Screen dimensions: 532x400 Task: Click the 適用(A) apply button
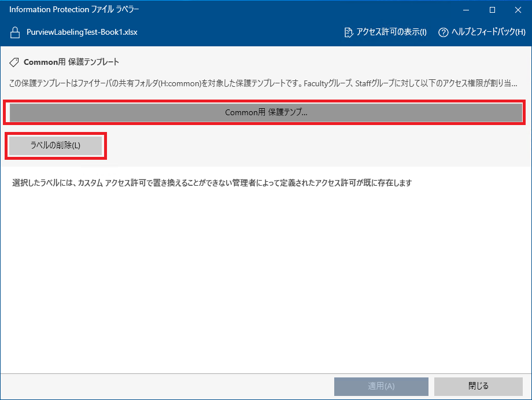pyautogui.click(x=381, y=386)
